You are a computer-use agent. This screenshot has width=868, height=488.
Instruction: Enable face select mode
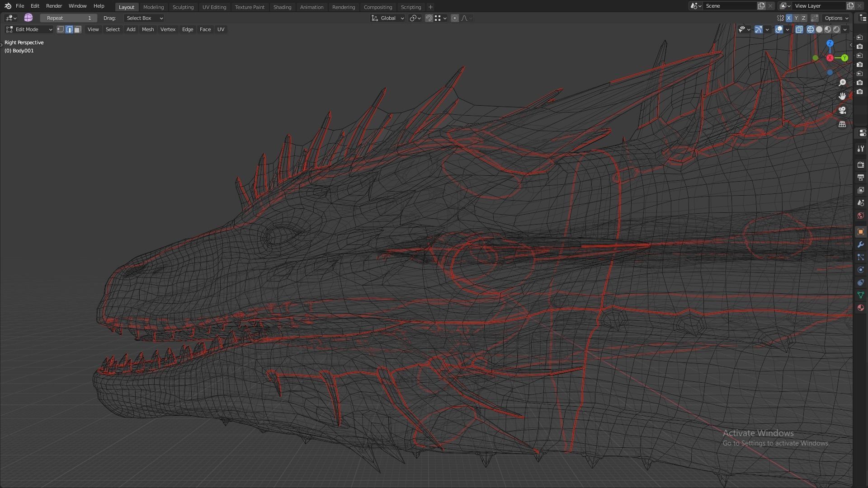click(x=78, y=29)
